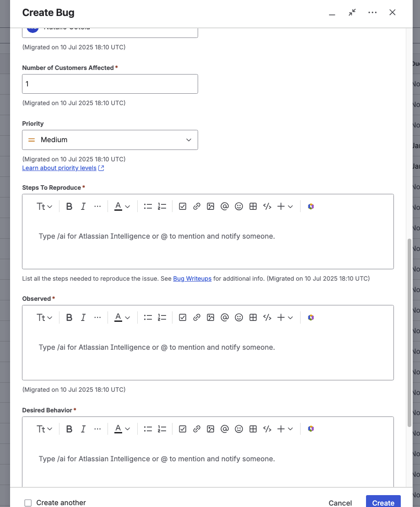The height and width of the screenshot is (507, 420).
Task: Open text color menu in Steps To Reproduce toolbar
Action: click(x=122, y=206)
